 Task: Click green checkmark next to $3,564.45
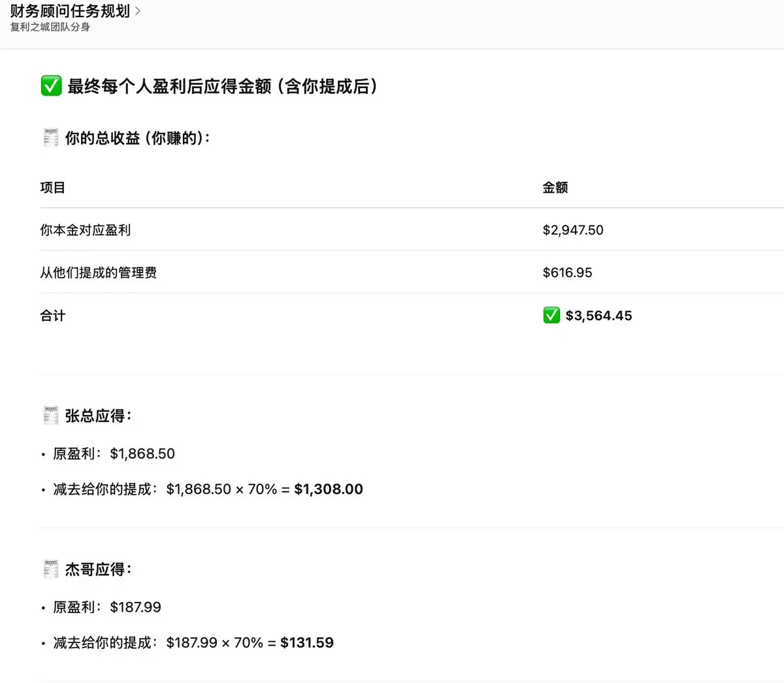[551, 316]
